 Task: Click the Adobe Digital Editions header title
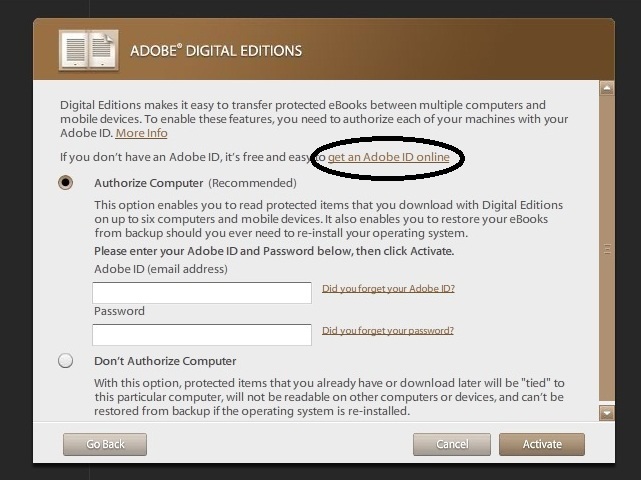coord(216,51)
